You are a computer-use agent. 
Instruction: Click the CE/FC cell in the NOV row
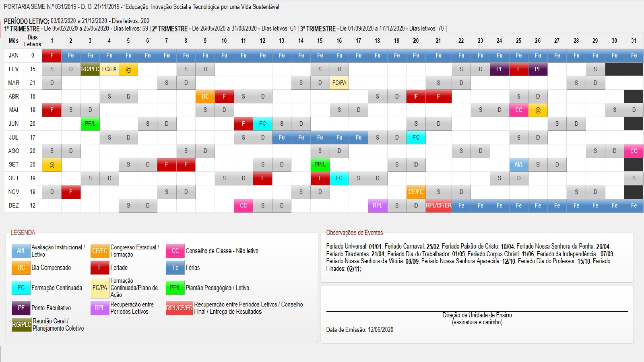(415, 192)
